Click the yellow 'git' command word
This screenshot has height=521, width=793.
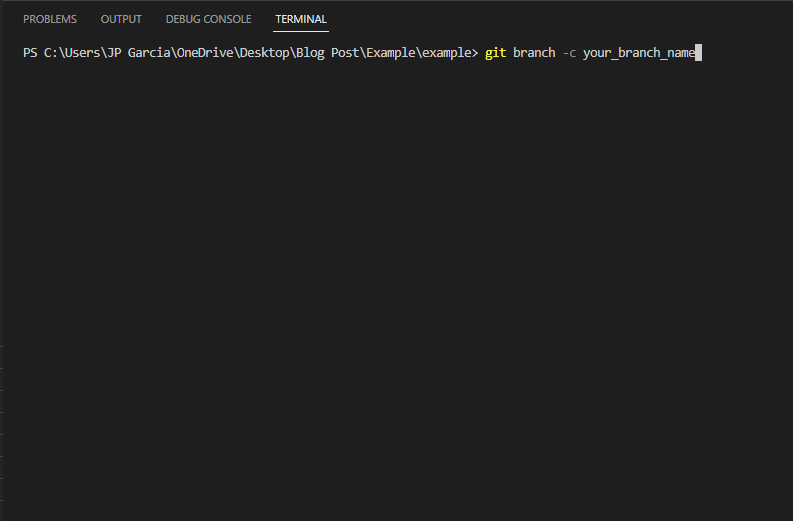coord(496,53)
